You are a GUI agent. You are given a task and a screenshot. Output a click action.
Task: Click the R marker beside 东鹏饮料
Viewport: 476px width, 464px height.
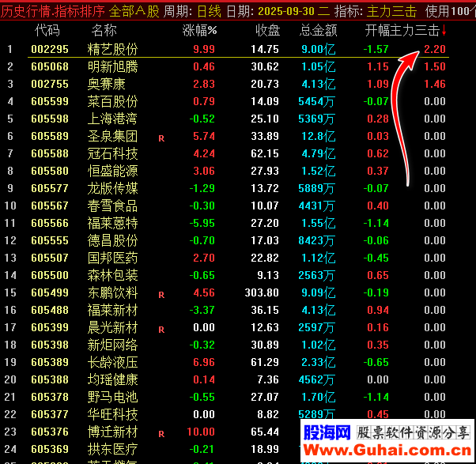(x=161, y=294)
